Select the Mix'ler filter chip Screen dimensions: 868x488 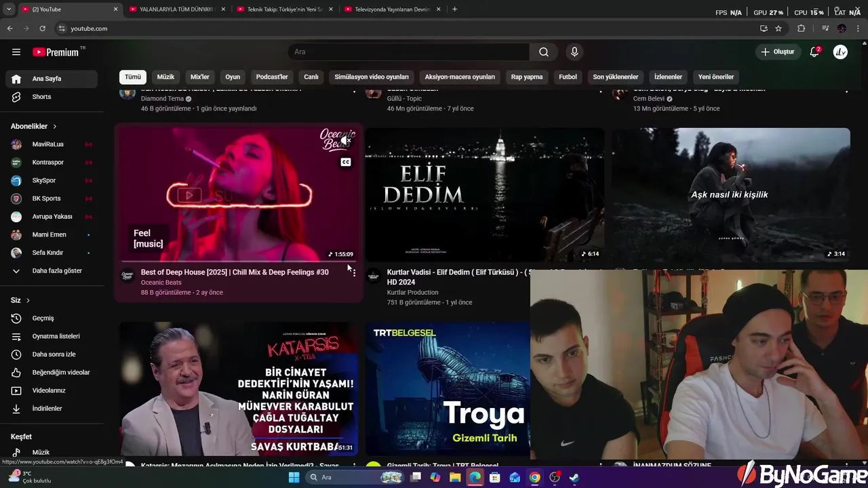[200, 77]
